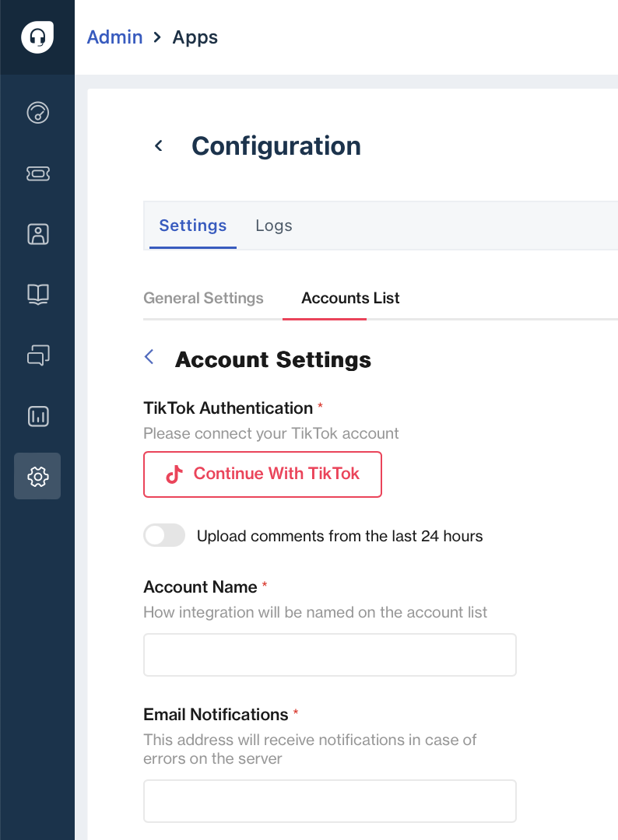Go back from Configuration page
The height and width of the screenshot is (840, 618).
pyautogui.click(x=159, y=145)
